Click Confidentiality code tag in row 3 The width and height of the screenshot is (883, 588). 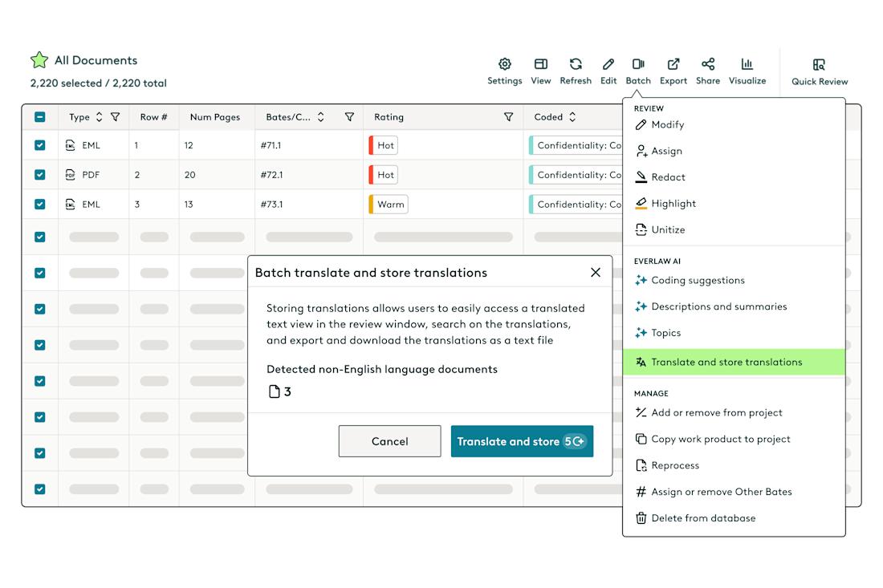pos(576,205)
